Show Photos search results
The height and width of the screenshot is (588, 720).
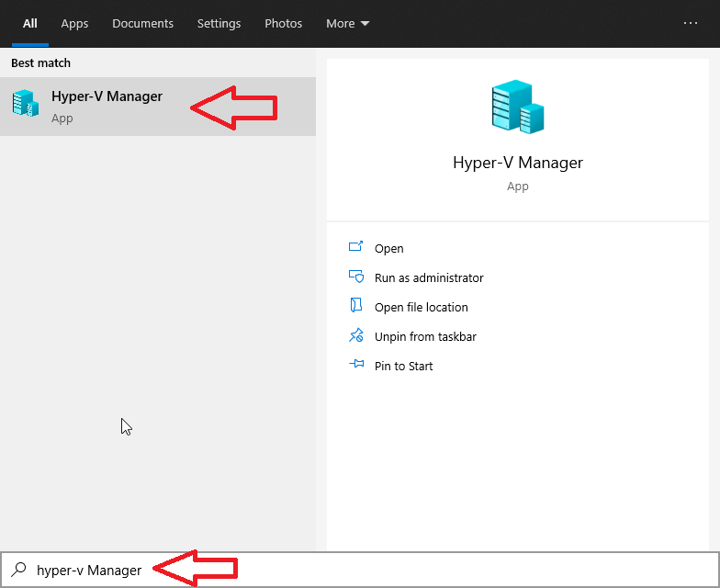click(283, 23)
